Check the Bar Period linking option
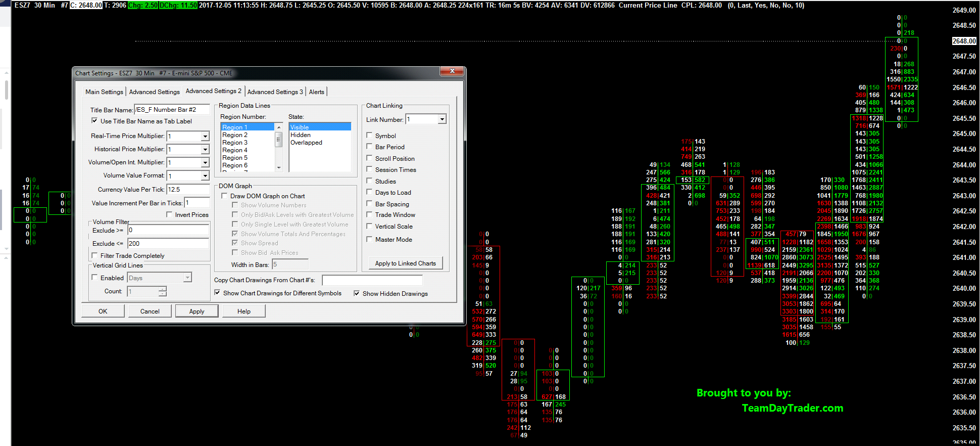Viewport: 980px width, 446px height. click(x=369, y=147)
